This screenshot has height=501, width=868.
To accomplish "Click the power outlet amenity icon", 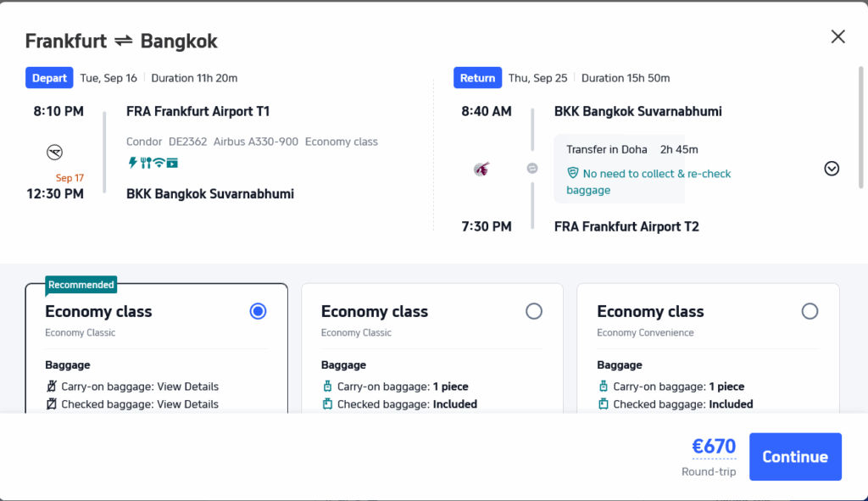I will point(132,162).
